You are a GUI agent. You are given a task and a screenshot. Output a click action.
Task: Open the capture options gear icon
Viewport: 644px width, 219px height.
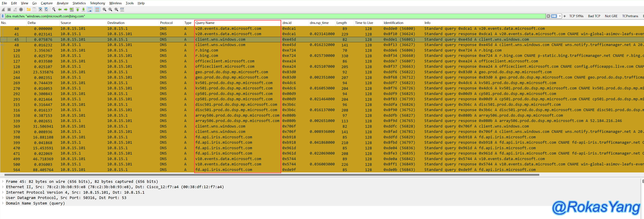tap(21, 9)
